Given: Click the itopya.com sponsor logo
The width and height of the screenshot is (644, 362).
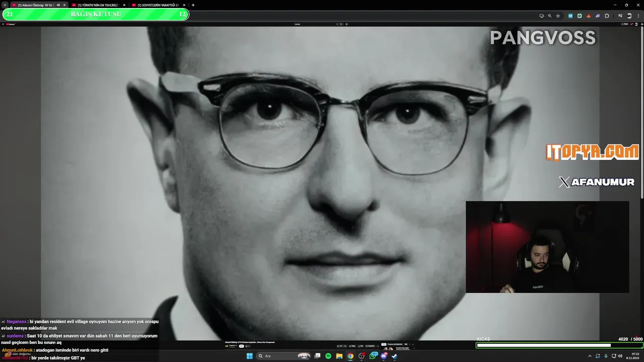Looking at the screenshot, I should pyautogui.click(x=592, y=152).
